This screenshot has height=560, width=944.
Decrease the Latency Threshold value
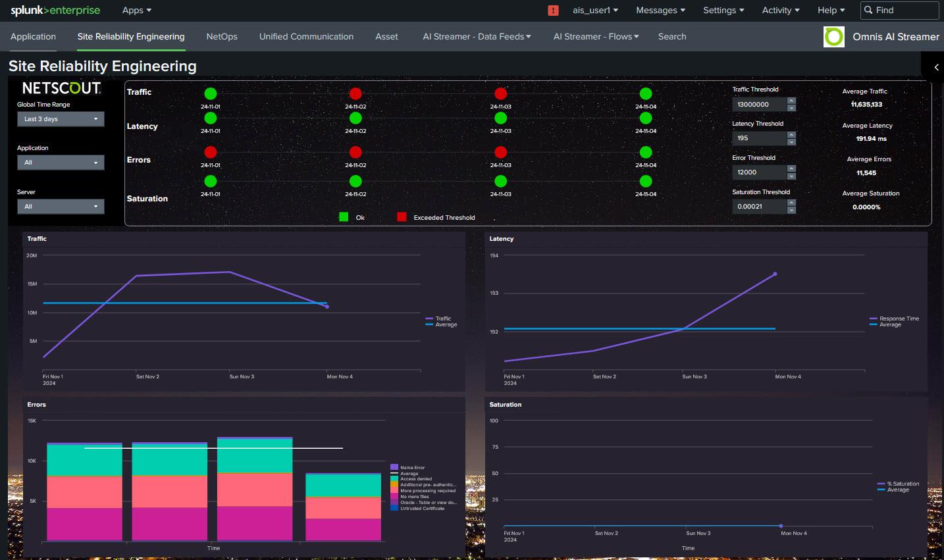pos(791,142)
